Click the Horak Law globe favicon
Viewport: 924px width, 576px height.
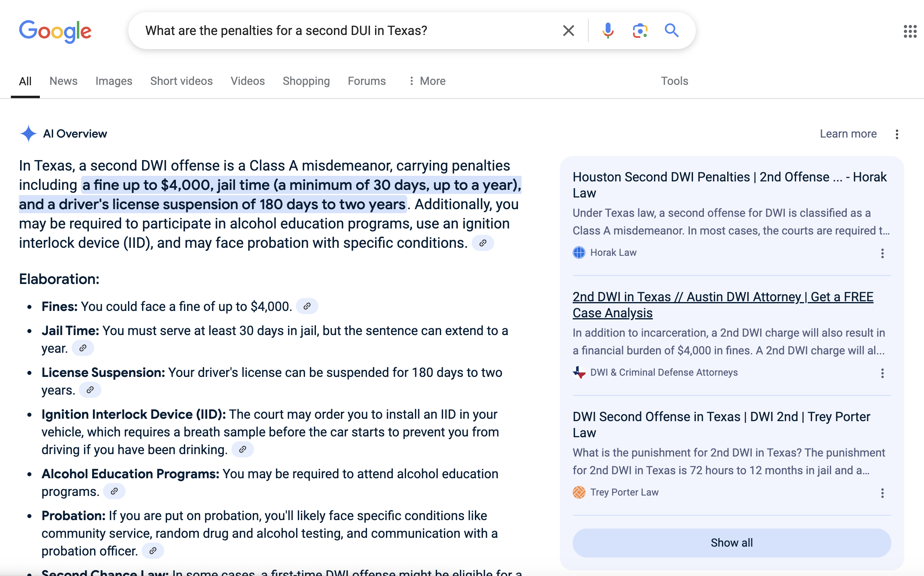579,253
